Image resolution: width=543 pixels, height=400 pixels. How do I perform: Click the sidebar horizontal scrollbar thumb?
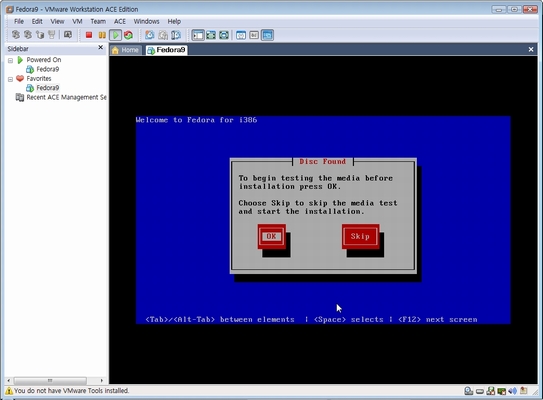pyautogui.click(x=50, y=380)
